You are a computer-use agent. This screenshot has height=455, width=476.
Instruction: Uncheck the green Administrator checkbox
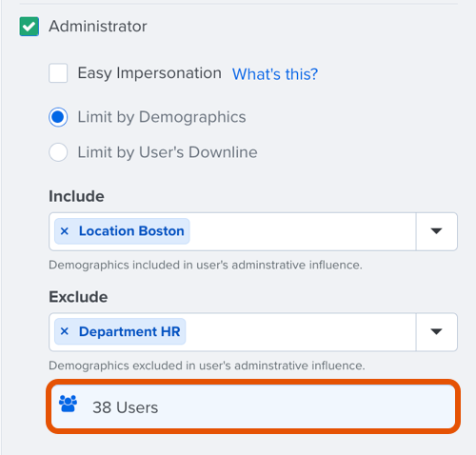pos(30,27)
